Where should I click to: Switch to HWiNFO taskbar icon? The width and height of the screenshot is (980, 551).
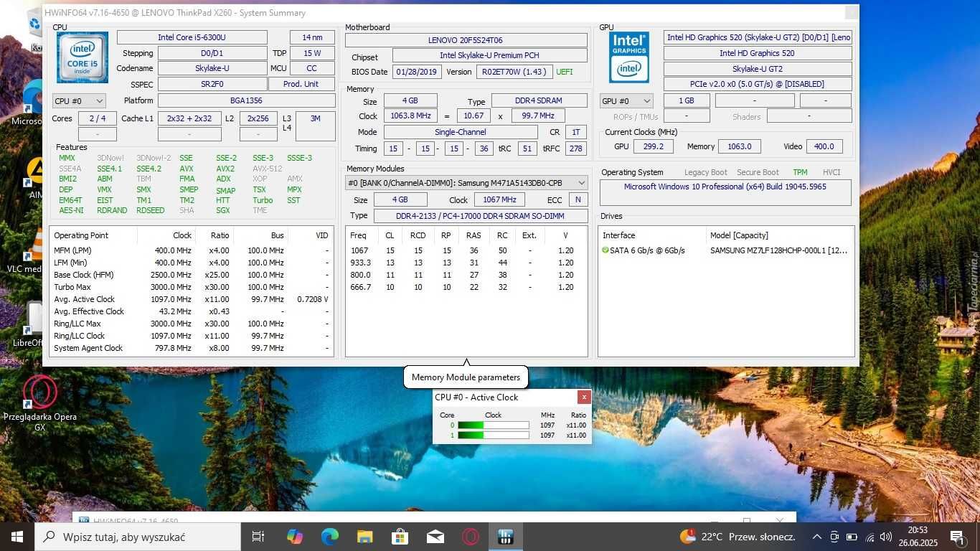pos(505,537)
